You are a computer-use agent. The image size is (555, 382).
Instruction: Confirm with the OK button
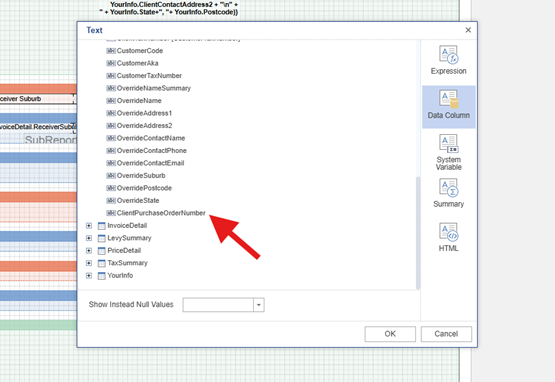pos(390,334)
